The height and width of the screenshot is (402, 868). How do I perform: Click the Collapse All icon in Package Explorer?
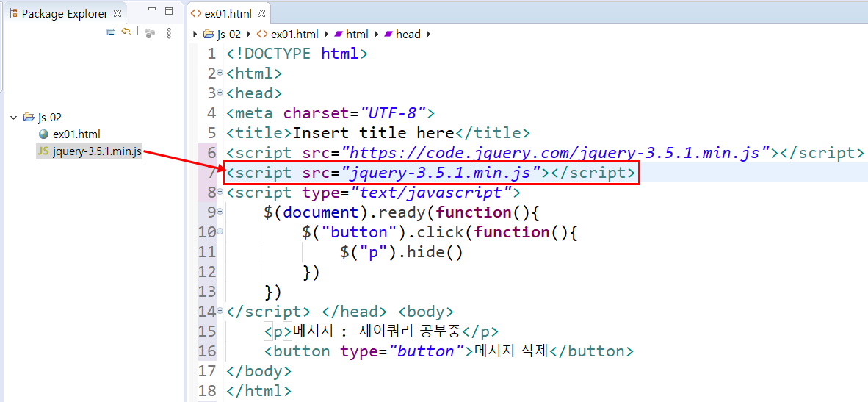pyautogui.click(x=110, y=32)
